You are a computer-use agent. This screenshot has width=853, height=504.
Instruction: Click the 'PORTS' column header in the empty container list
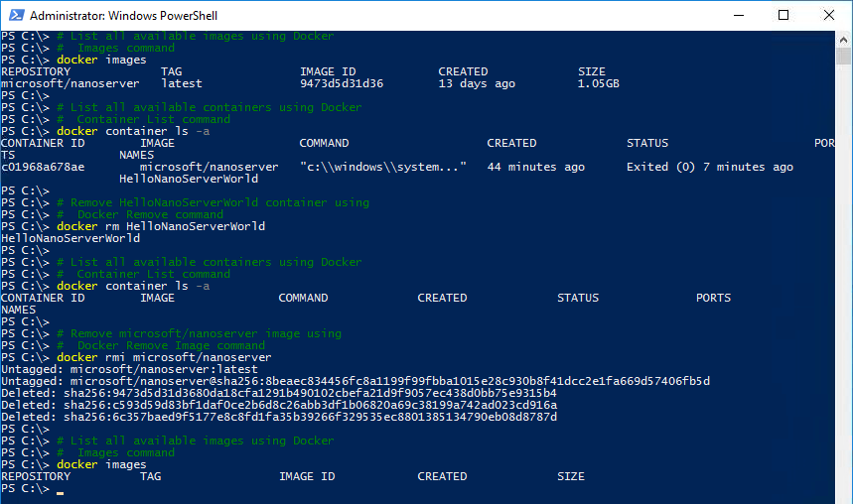(713, 298)
